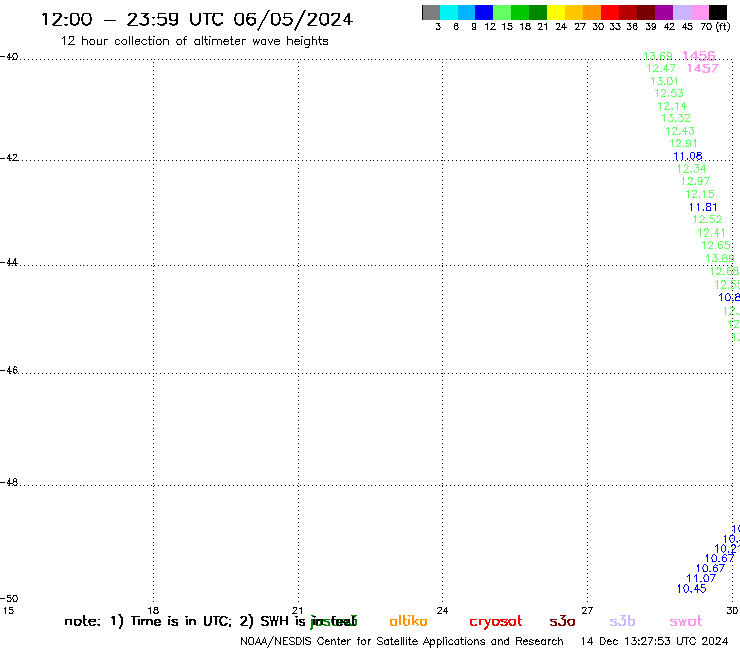Click the wave height value 12.97
Image resolution: width=740 pixels, height=650 pixels.
pos(695,181)
